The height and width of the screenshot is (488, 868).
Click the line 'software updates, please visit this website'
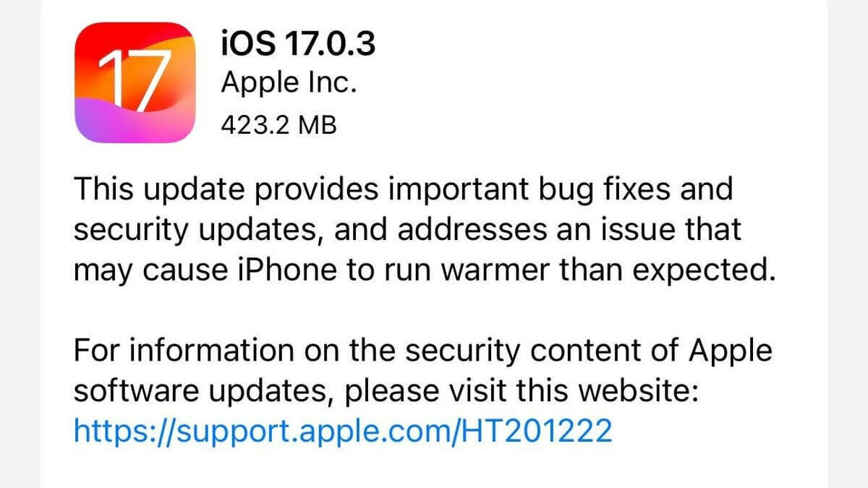click(x=386, y=390)
